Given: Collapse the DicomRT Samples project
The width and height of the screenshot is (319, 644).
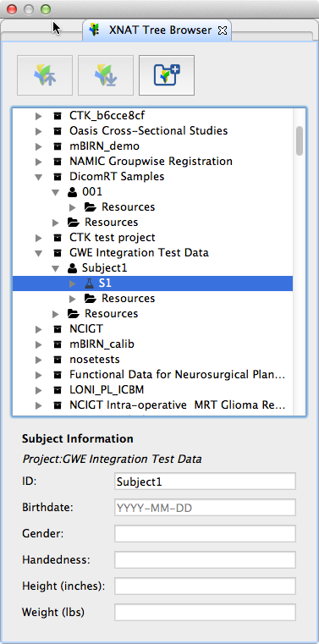Looking at the screenshot, I should click(x=39, y=177).
